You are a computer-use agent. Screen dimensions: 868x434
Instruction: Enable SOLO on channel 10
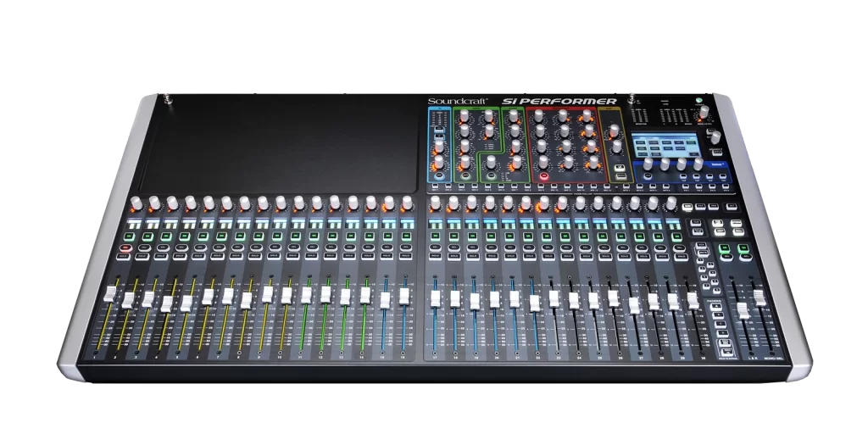point(292,256)
